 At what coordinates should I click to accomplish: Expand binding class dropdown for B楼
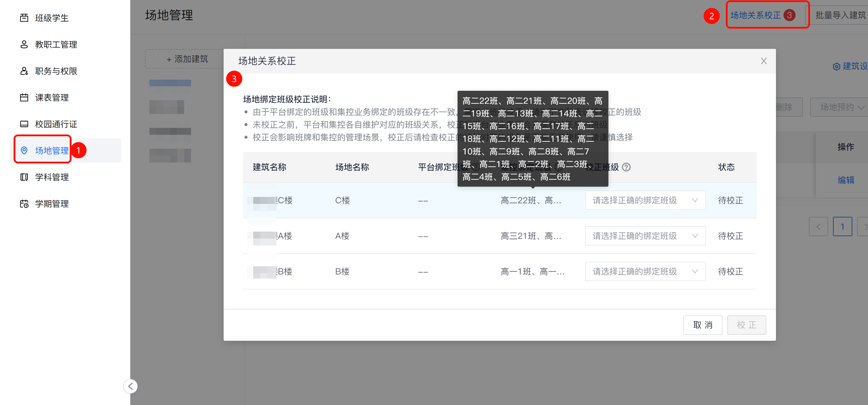(645, 271)
